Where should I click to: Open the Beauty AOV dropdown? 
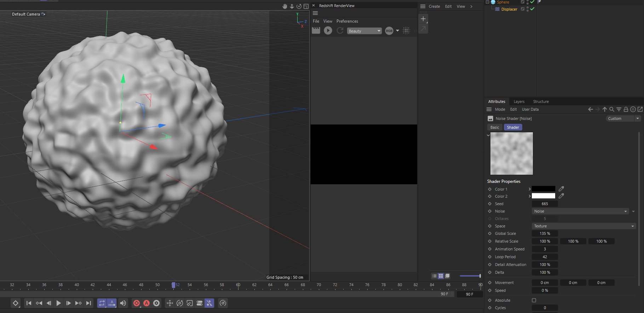[364, 31]
